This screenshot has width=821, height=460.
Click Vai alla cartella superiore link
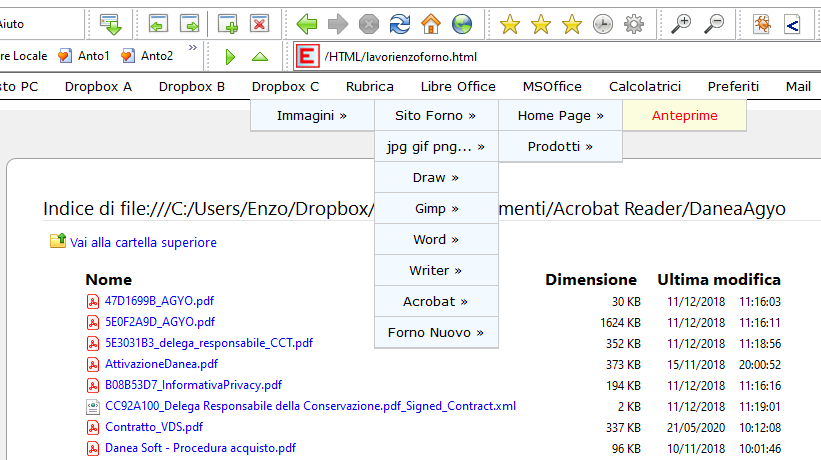point(143,242)
